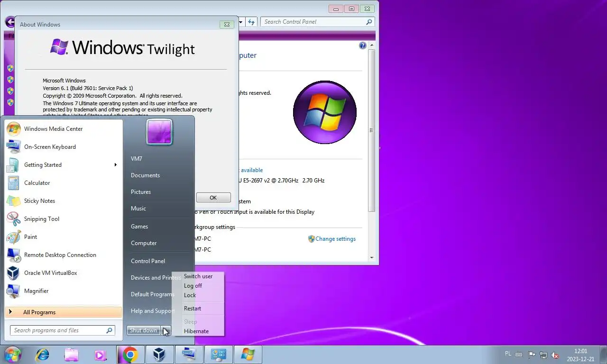Click Change settings link in System window
The image size is (607, 364).
point(335,239)
